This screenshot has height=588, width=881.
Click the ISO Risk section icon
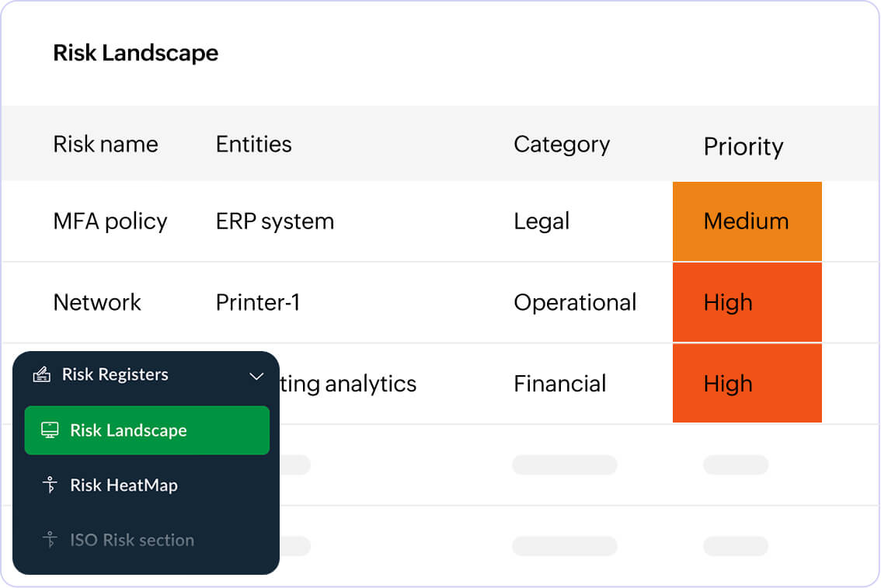(x=50, y=540)
